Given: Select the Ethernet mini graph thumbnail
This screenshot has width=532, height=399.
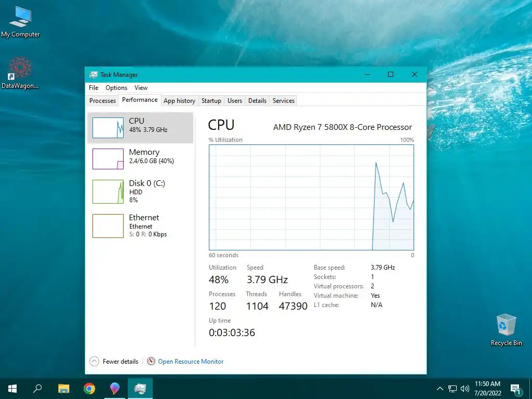Looking at the screenshot, I should coord(108,226).
